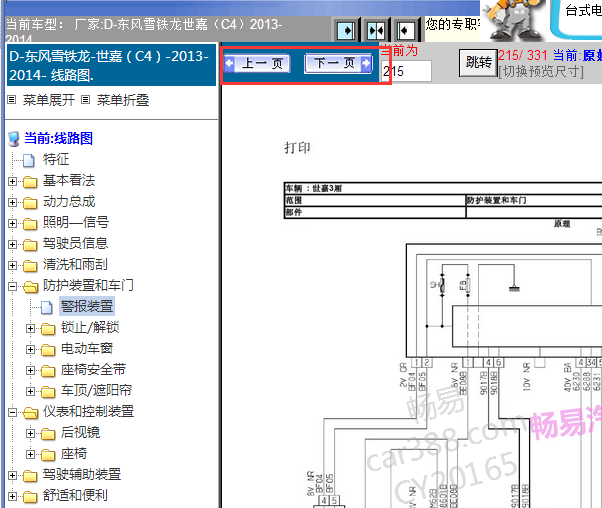Image resolution: width=602 pixels, height=508 pixels.
Task: Select the 照明—信号 tree label
Action: tap(76, 222)
